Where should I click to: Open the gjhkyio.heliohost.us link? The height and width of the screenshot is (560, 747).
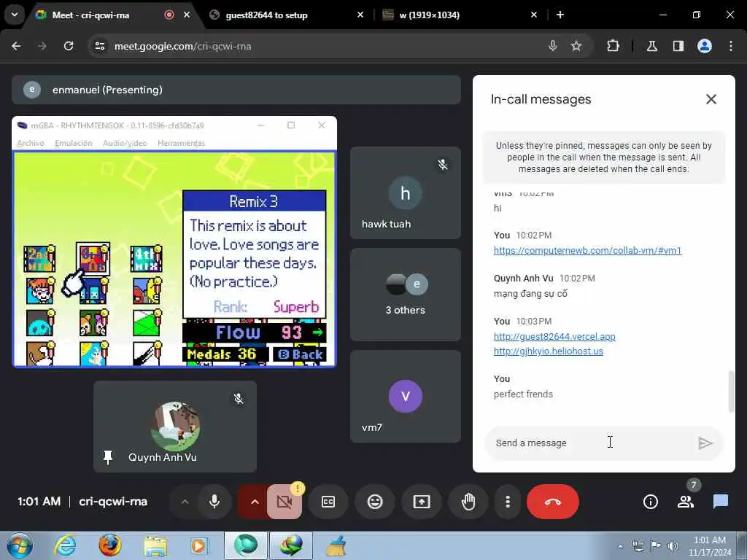point(549,351)
